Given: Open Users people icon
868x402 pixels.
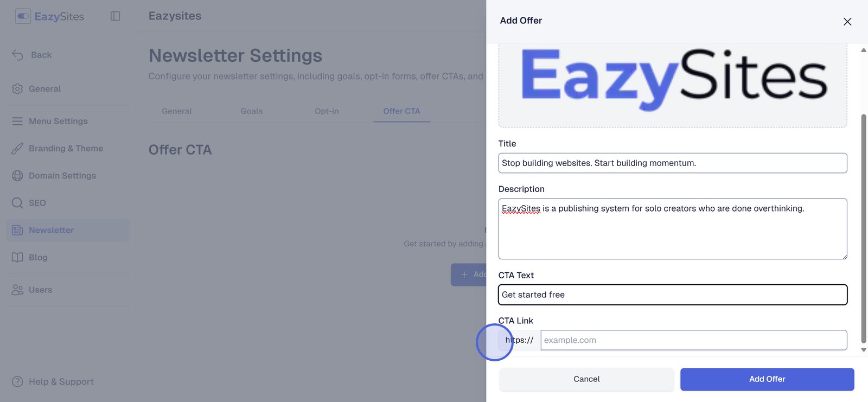Looking at the screenshot, I should (17, 290).
